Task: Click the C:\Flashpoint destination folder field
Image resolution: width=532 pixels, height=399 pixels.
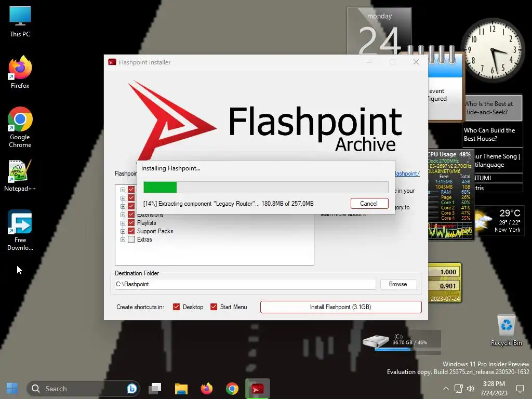Action: 245,284
